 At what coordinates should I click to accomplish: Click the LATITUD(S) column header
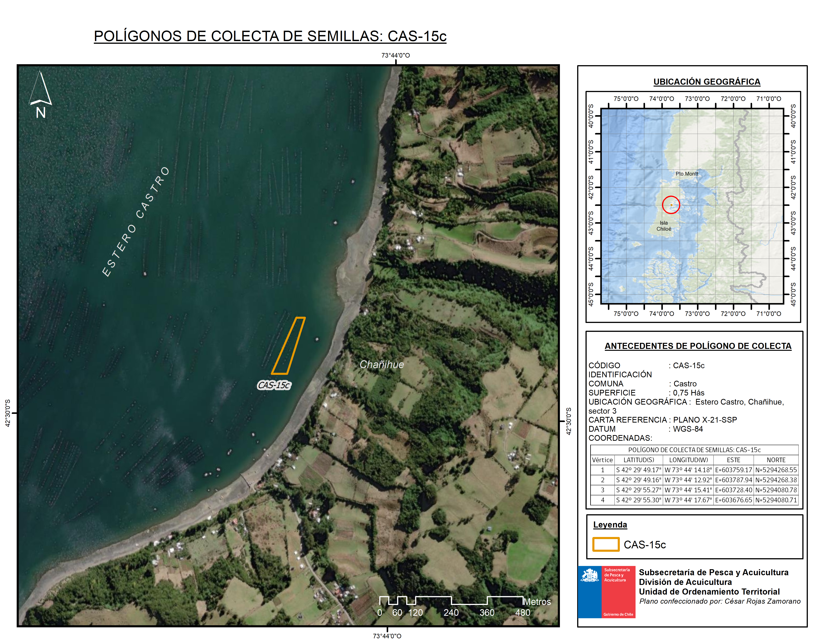638,460
